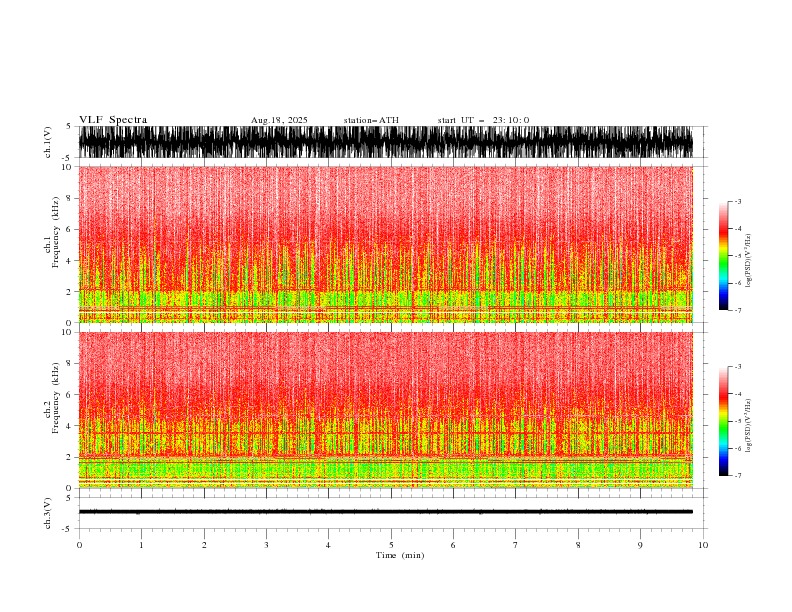Click the "VLF Spectra" title text
Viewport: 792px width, 612px height.
click(x=113, y=120)
